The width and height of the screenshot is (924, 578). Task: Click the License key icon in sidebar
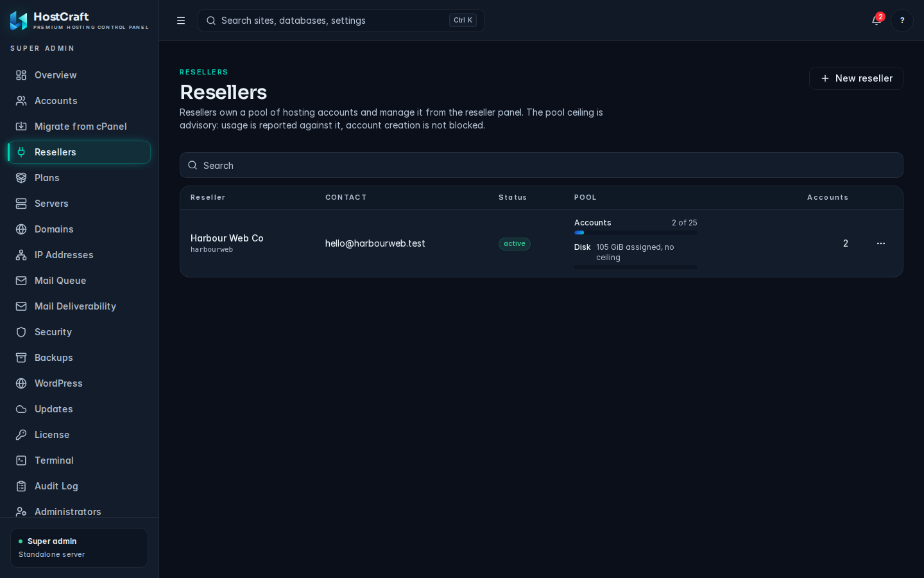coord(21,435)
